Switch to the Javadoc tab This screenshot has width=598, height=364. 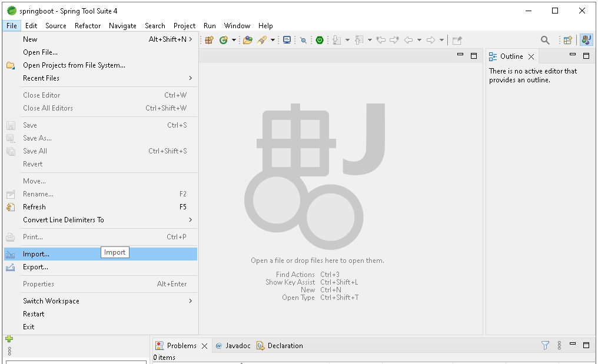point(233,346)
